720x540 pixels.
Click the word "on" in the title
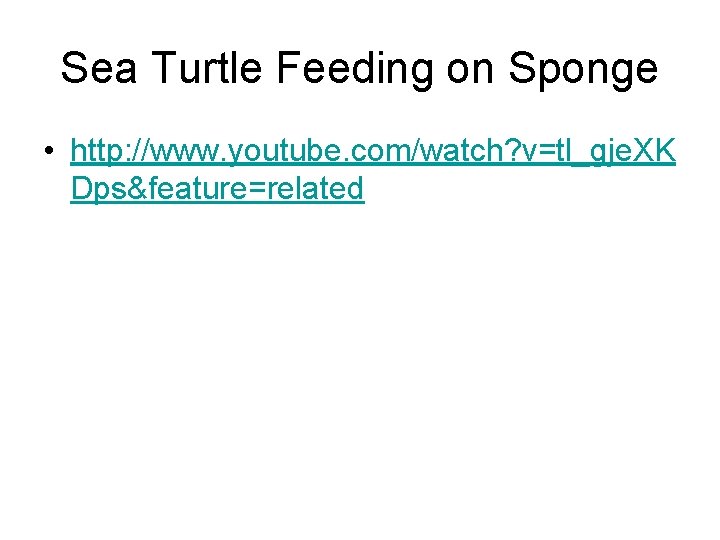470,72
